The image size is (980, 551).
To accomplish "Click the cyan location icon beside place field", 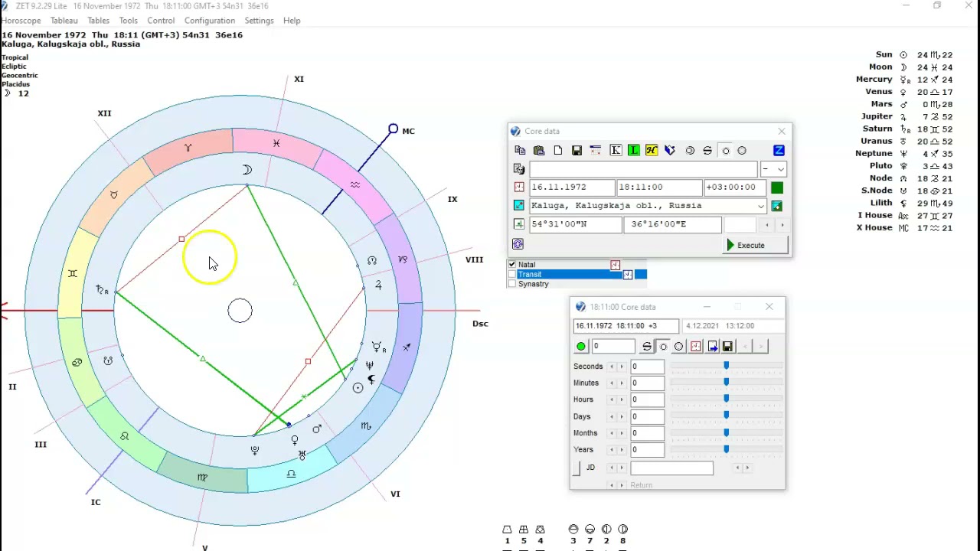I will pos(519,206).
